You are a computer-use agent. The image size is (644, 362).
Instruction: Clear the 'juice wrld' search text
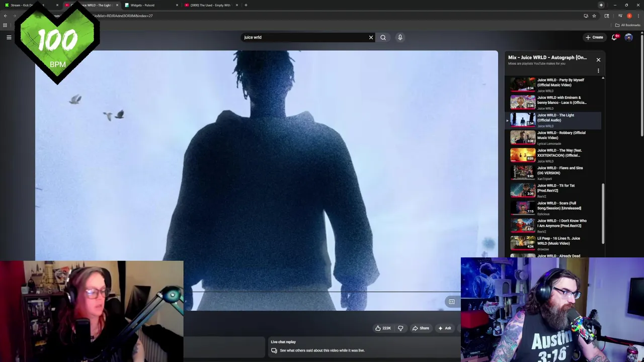(371, 37)
